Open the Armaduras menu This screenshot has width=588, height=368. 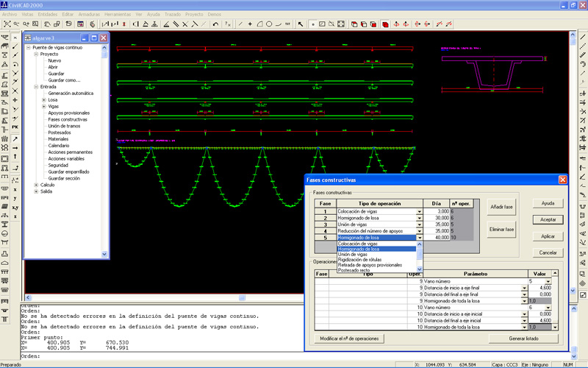pyautogui.click(x=89, y=14)
